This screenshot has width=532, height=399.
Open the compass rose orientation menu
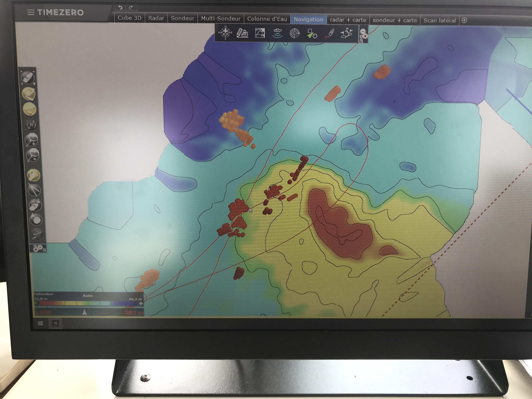click(x=225, y=32)
